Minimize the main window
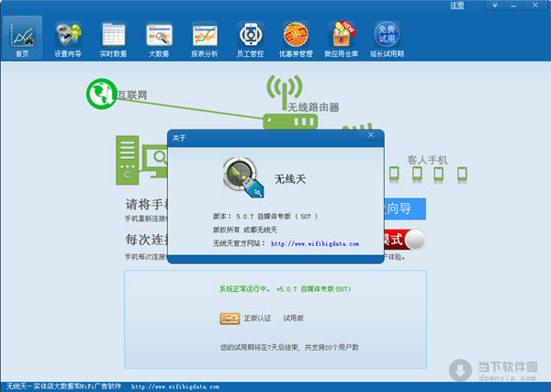Viewport: 551px width, 392px height. click(513, 6)
